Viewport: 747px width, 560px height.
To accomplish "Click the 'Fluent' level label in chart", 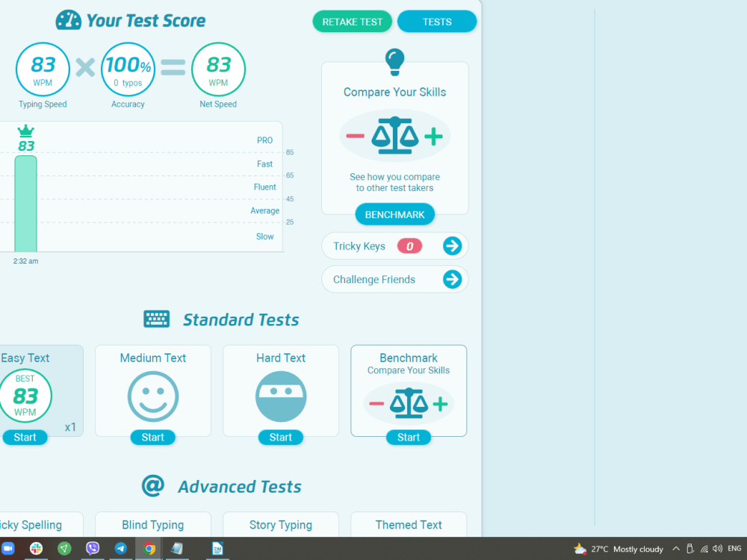I will 265,187.
